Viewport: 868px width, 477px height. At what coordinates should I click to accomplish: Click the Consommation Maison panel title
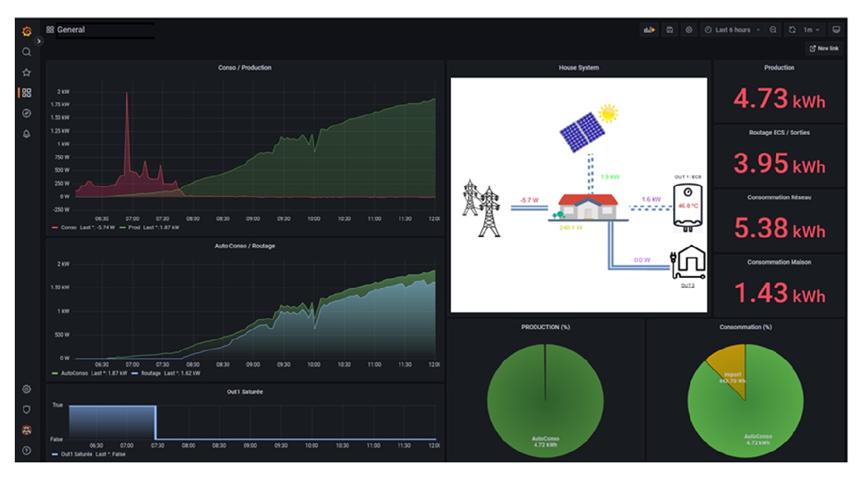coord(779,263)
